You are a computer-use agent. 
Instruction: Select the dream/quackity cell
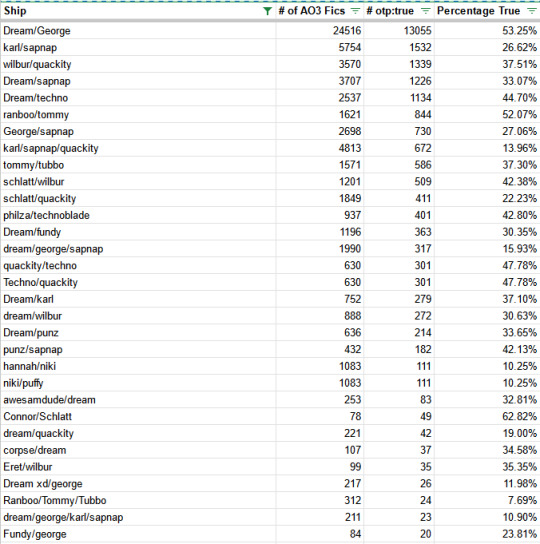(x=138, y=433)
